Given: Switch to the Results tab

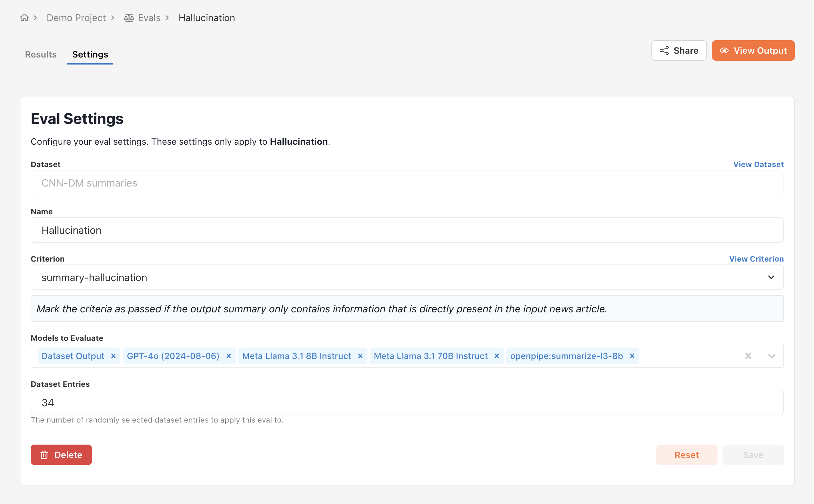Looking at the screenshot, I should click(x=41, y=54).
